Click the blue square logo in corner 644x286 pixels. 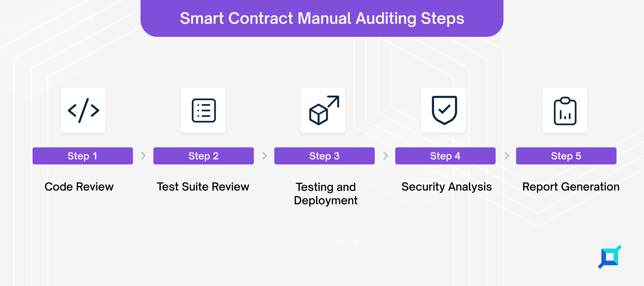[610, 257]
